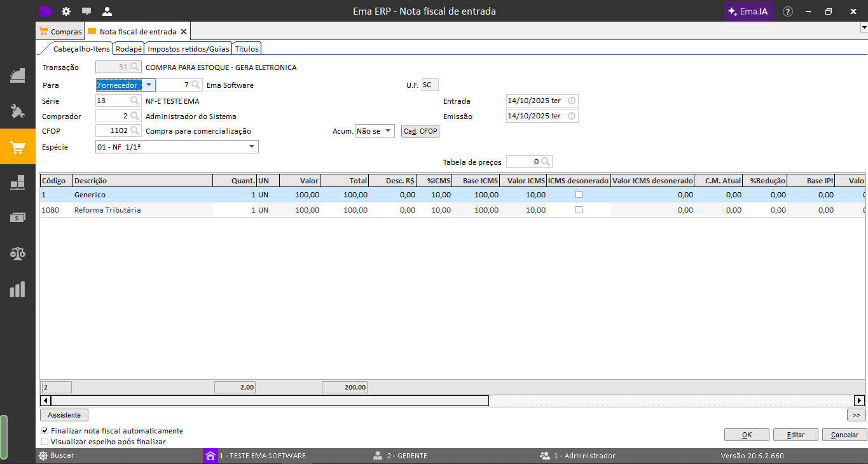Open the bar chart reports sidebar icon

17,290
